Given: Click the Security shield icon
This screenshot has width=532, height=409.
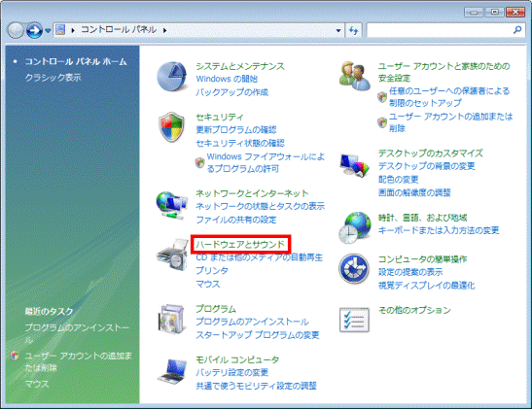Looking at the screenshot, I should click(x=172, y=127).
